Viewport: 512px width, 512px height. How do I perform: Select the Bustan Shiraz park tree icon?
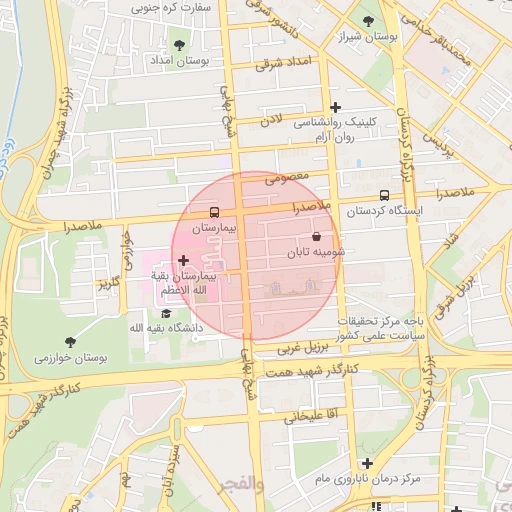point(368,22)
